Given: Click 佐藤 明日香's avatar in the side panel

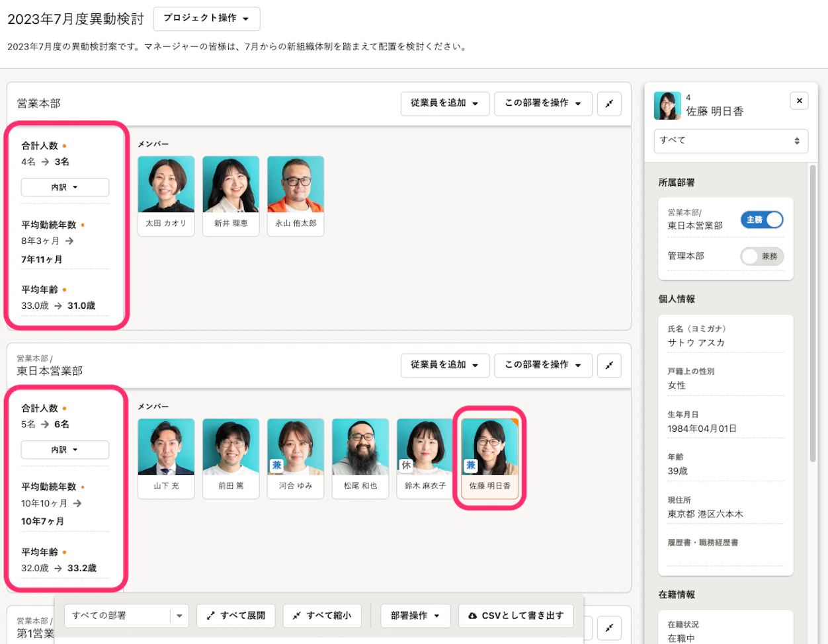Looking at the screenshot, I should click(x=667, y=106).
